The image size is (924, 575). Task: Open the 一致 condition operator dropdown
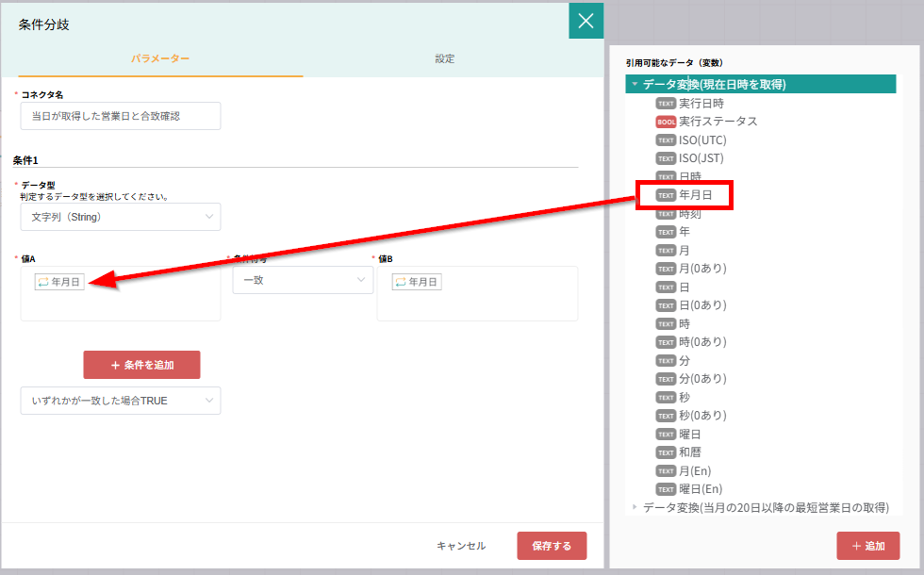click(303, 280)
